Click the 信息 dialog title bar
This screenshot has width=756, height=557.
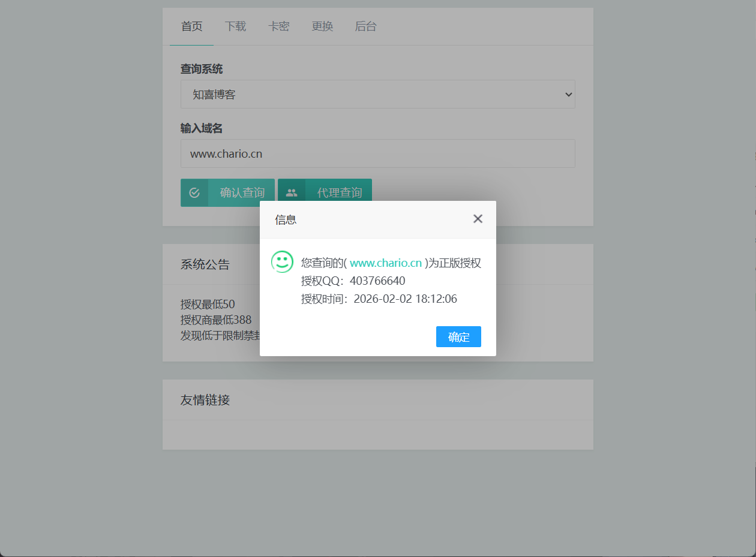[x=360, y=219]
